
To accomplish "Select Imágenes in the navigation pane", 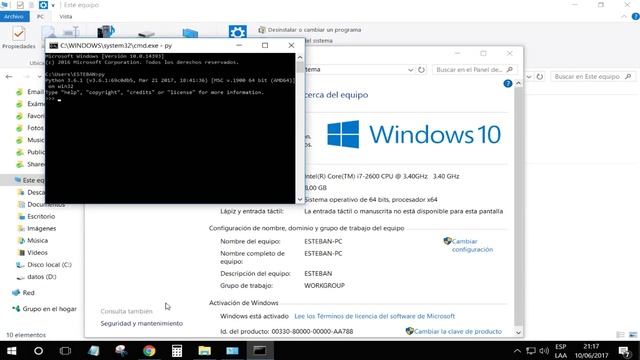I will click(41, 229).
